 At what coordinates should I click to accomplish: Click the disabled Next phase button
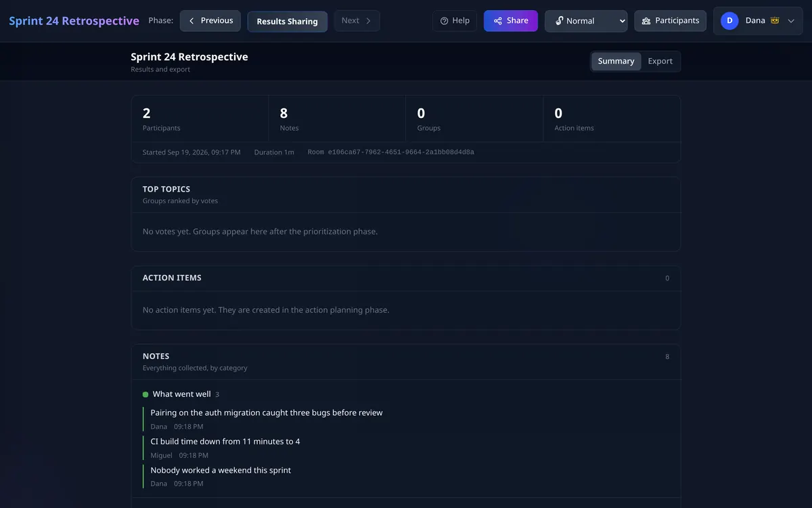coord(357,21)
